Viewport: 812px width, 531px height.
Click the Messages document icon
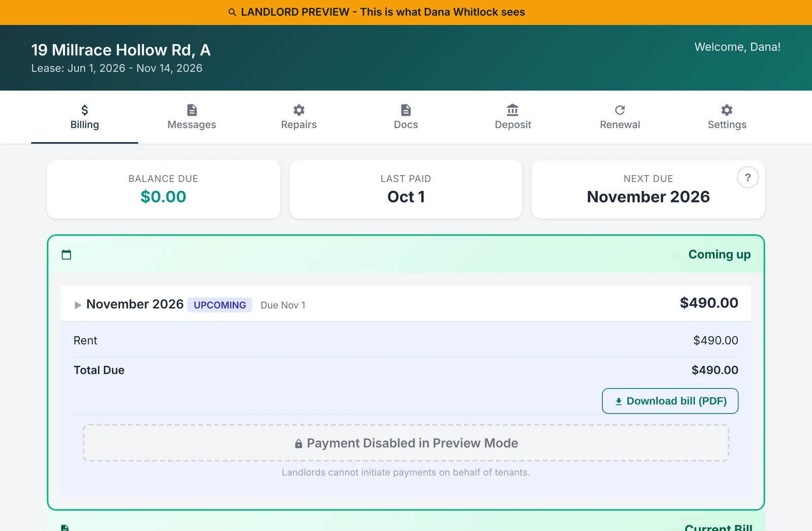(x=192, y=110)
